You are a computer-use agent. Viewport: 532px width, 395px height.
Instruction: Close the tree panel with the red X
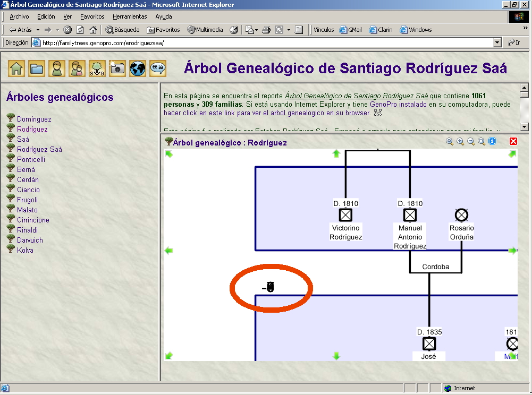click(513, 141)
